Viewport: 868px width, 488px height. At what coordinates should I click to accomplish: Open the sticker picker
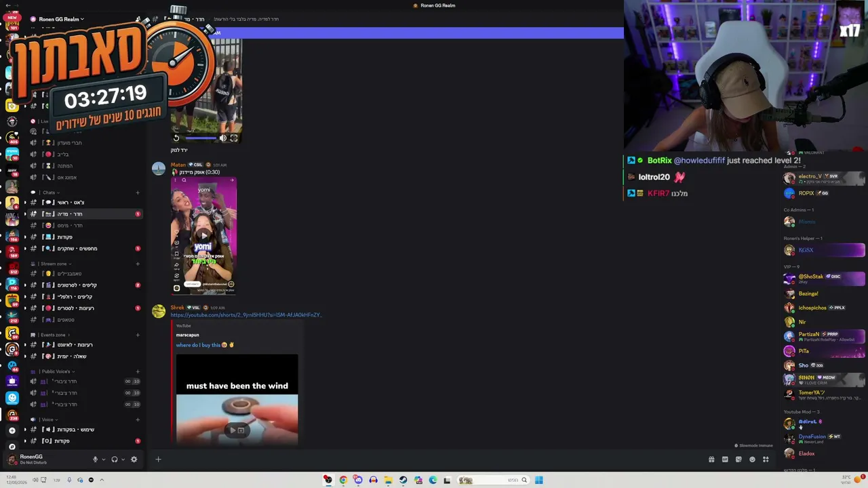pyautogui.click(x=738, y=460)
